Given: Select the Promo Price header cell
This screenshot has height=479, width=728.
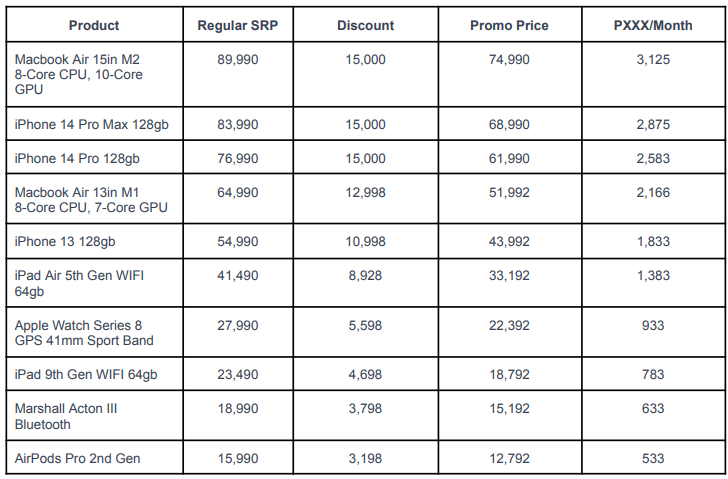Looking at the screenshot, I should click(509, 25).
